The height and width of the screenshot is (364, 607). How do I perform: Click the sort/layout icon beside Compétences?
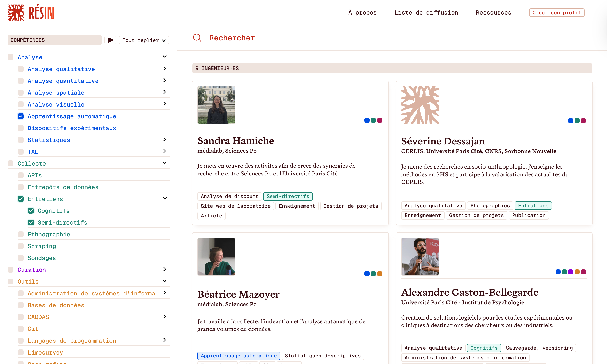110,40
